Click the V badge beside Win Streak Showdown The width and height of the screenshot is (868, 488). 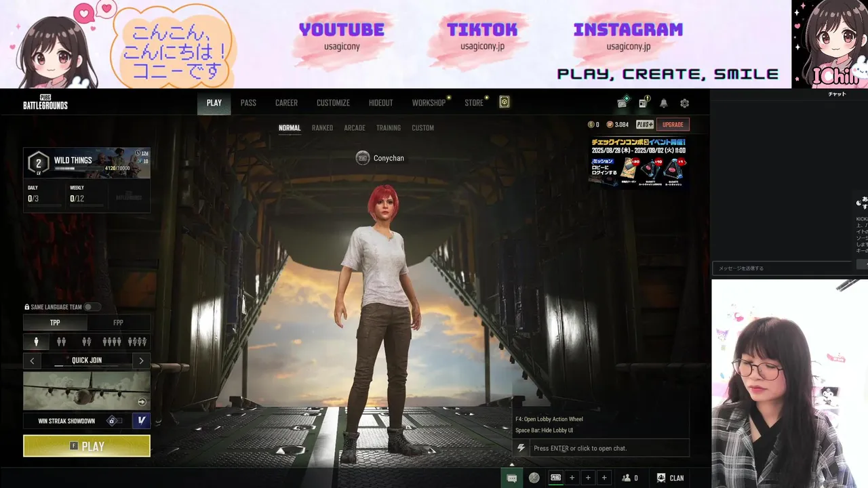(x=141, y=421)
